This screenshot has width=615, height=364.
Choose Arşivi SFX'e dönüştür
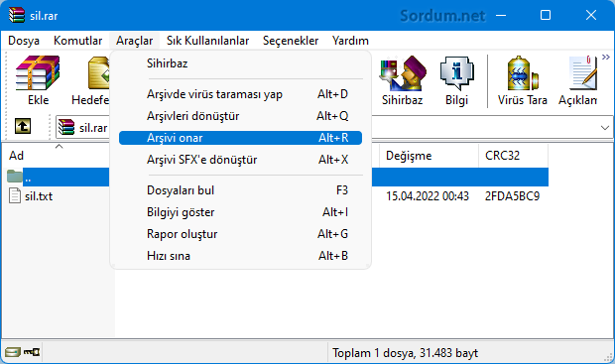(x=240, y=160)
